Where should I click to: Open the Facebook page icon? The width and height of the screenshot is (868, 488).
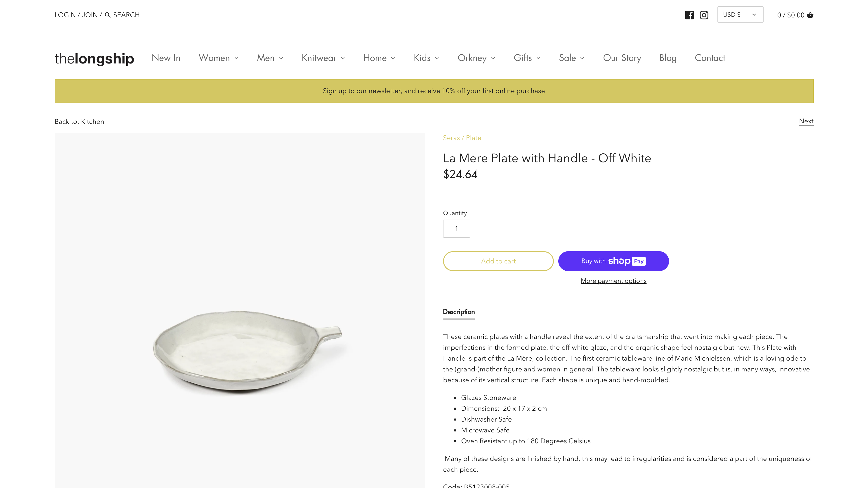(689, 15)
